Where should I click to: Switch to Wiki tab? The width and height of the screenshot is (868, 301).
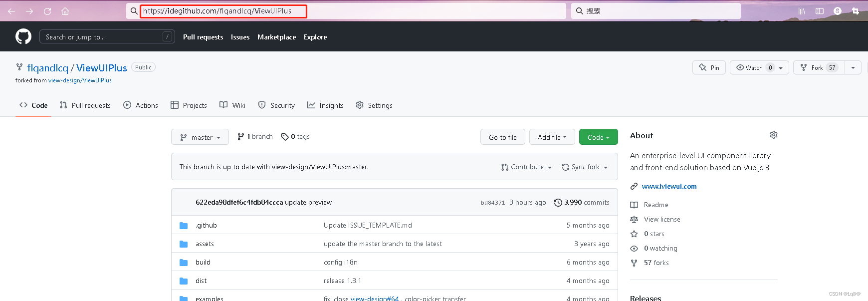[x=232, y=105]
